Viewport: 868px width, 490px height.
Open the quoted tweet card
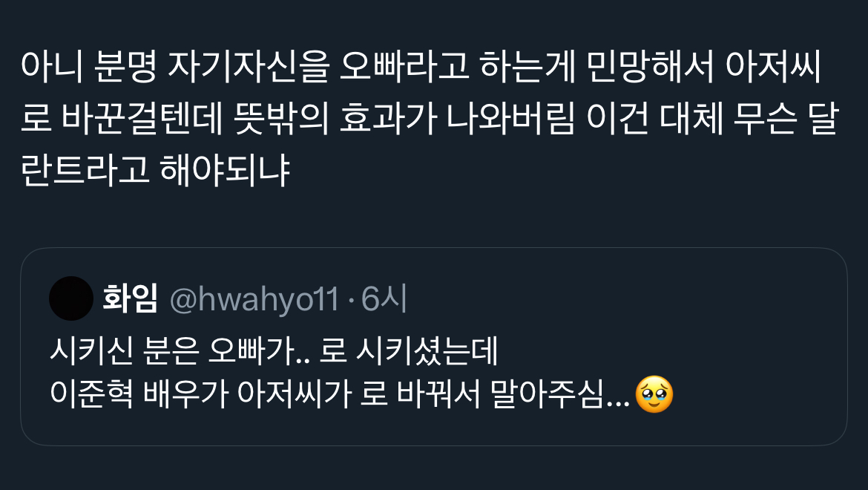pos(433,347)
